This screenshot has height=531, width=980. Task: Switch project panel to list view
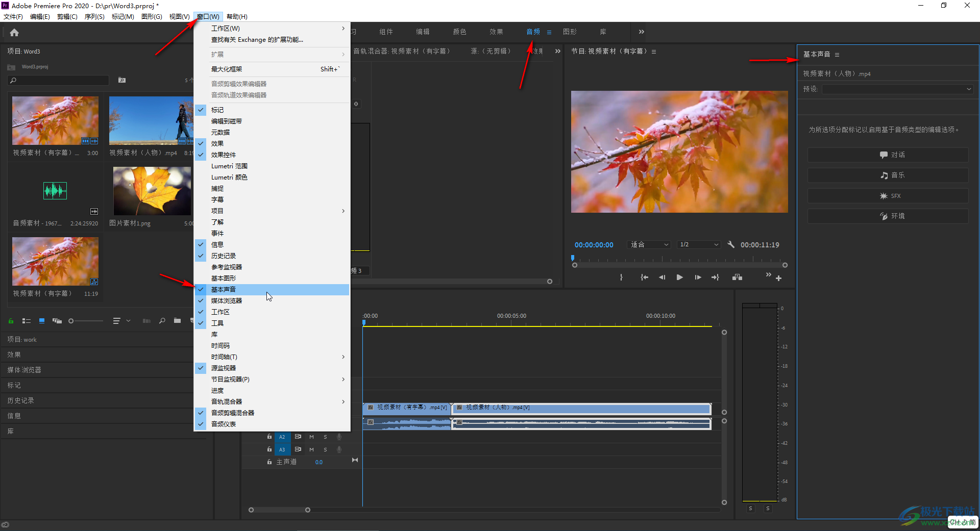(x=27, y=321)
